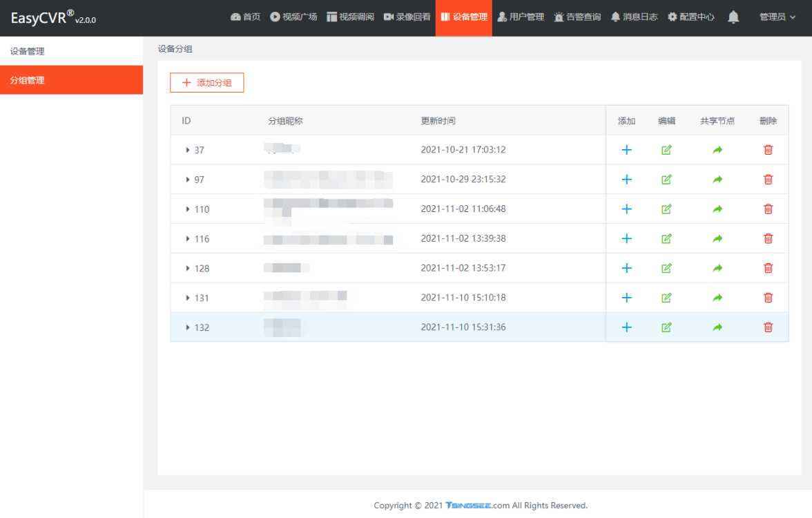Viewport: 812px width, 518px height.
Task: Open the 管理员 user dropdown
Action: coord(777,17)
